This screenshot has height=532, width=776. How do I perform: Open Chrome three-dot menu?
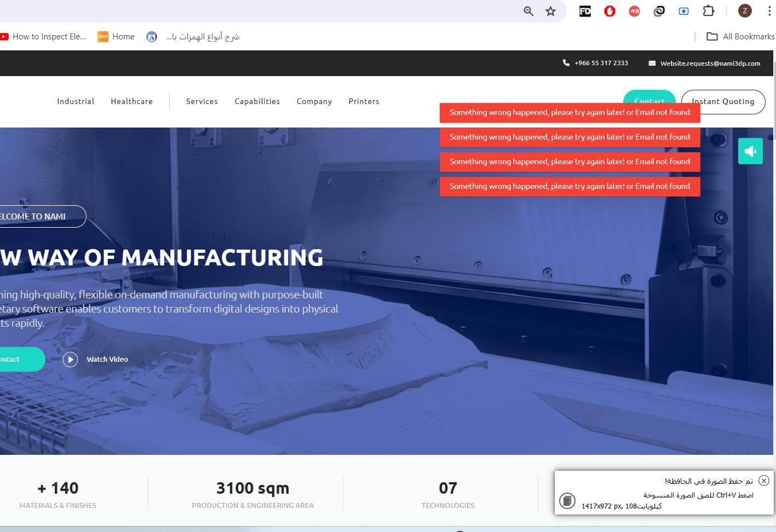pos(770,11)
